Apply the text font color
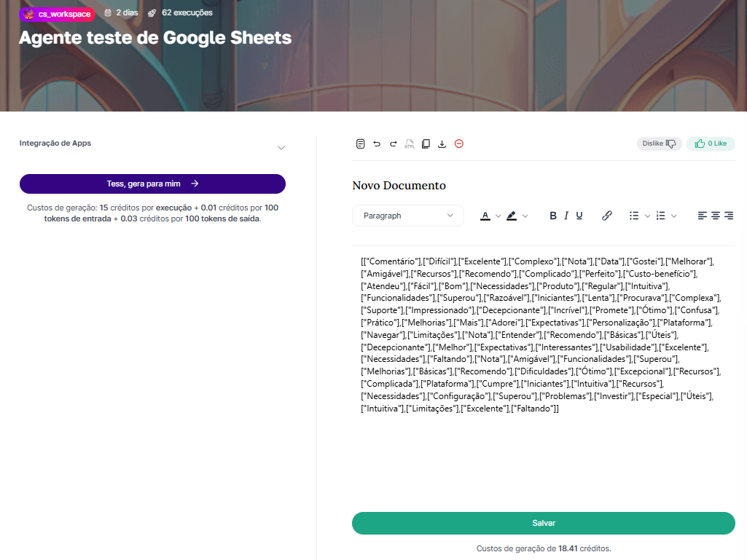Viewport: 747px width, 560px height. pyautogui.click(x=485, y=216)
